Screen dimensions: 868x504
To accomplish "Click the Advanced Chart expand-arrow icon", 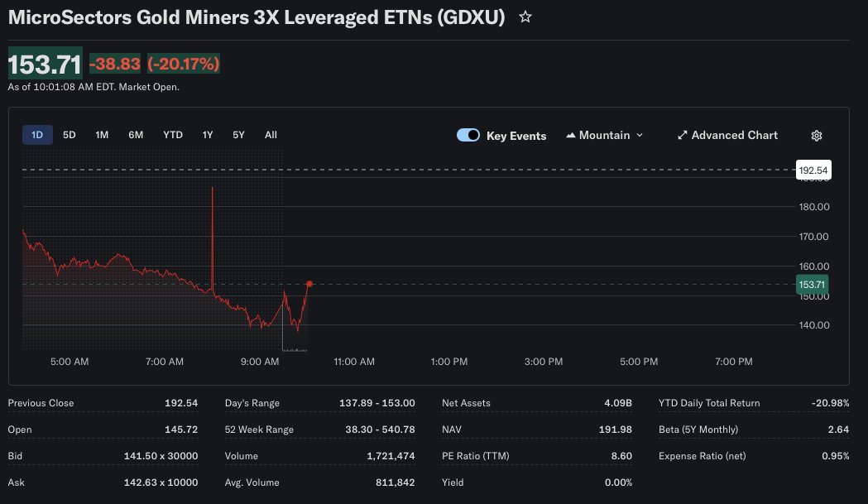I will coord(683,135).
